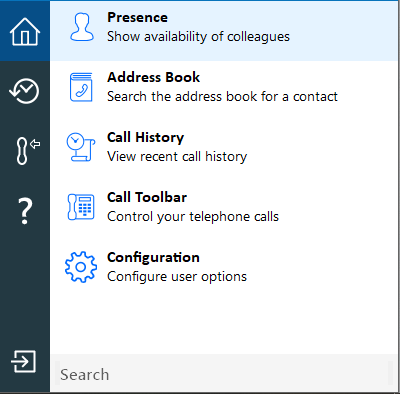
Task: Click the exit arrow icon in the sidebar
Action: pos(23,361)
